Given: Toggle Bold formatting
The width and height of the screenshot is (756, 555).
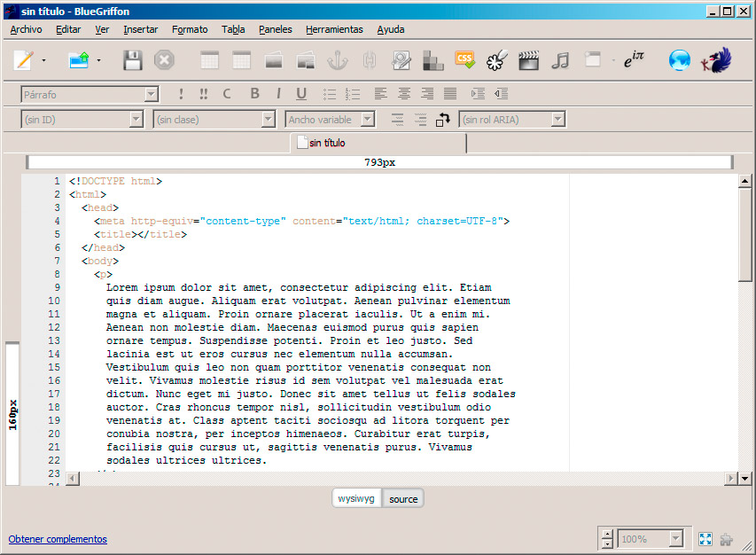Looking at the screenshot, I should click(x=254, y=94).
